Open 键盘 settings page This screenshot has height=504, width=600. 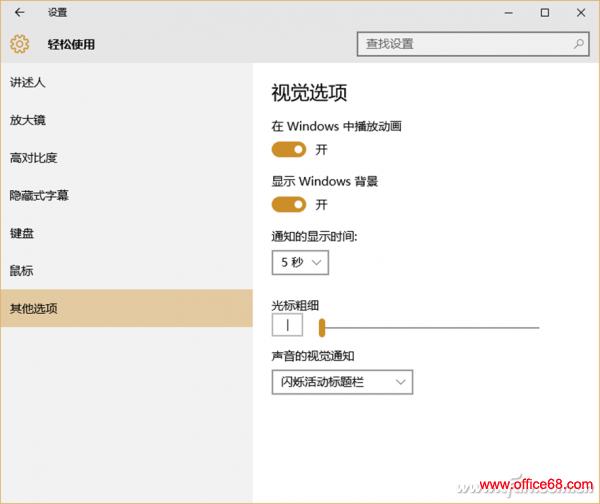126,233
